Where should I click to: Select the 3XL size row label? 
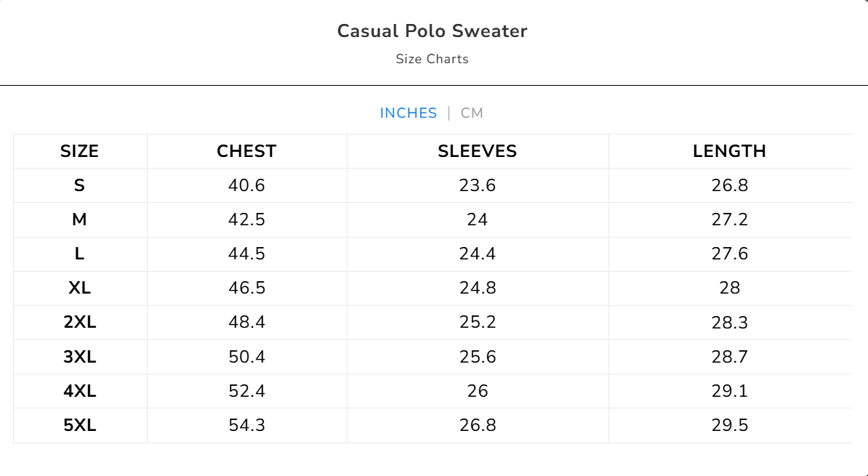click(79, 357)
